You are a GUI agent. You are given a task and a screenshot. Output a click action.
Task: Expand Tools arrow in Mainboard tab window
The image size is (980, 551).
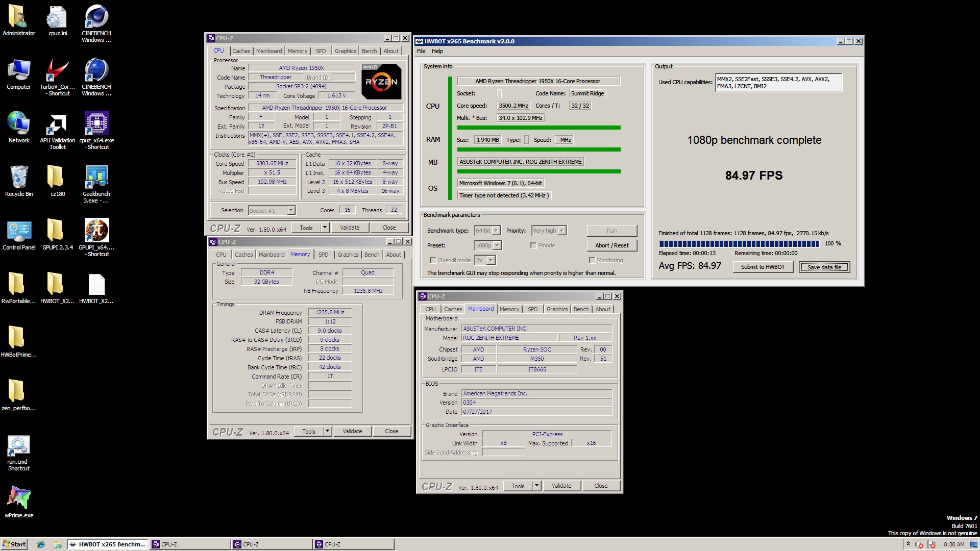[x=536, y=486]
